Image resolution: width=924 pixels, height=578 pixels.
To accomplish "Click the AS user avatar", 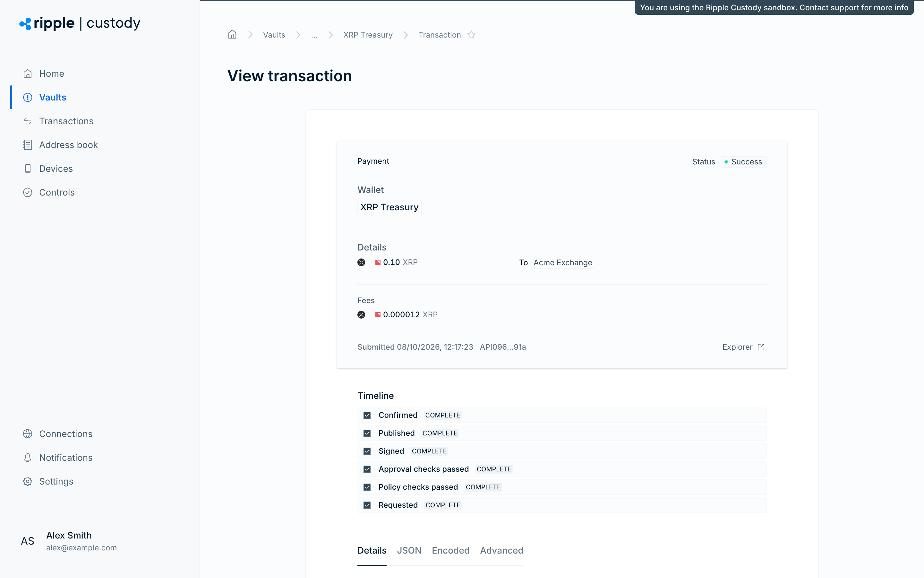I will (28, 541).
